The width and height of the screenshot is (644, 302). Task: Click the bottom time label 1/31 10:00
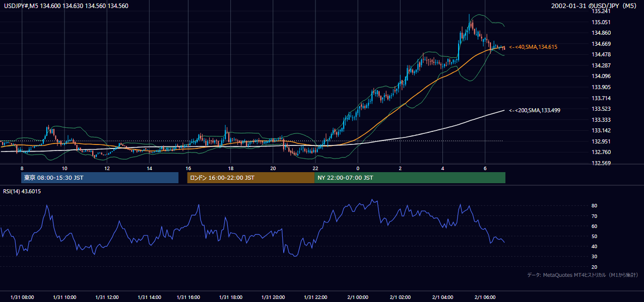[65, 297]
